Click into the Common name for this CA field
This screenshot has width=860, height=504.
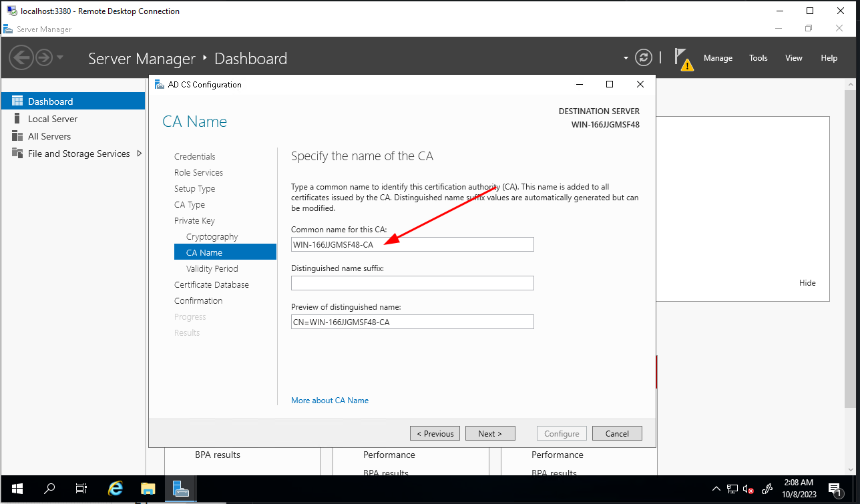coord(412,244)
